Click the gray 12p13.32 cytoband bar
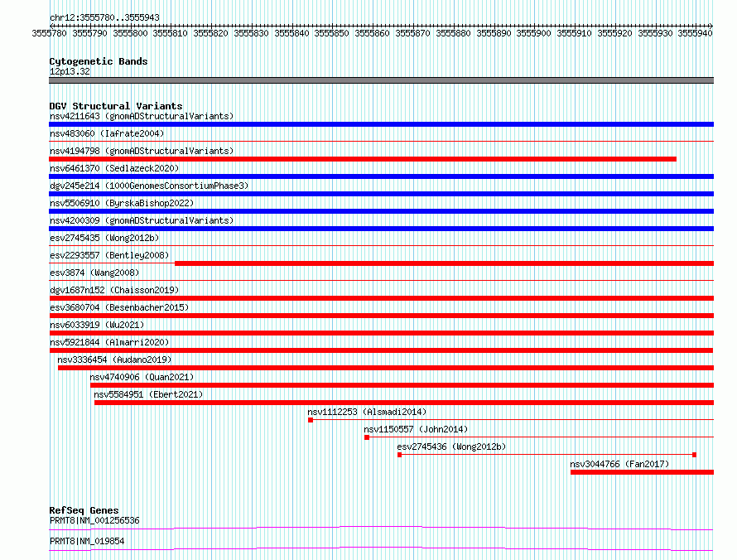The image size is (737, 560). [381, 80]
